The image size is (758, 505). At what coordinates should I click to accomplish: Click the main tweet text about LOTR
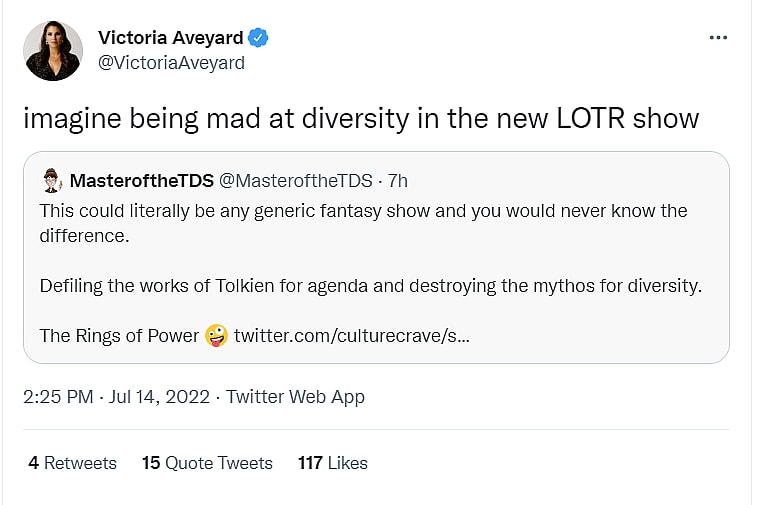tap(360, 118)
